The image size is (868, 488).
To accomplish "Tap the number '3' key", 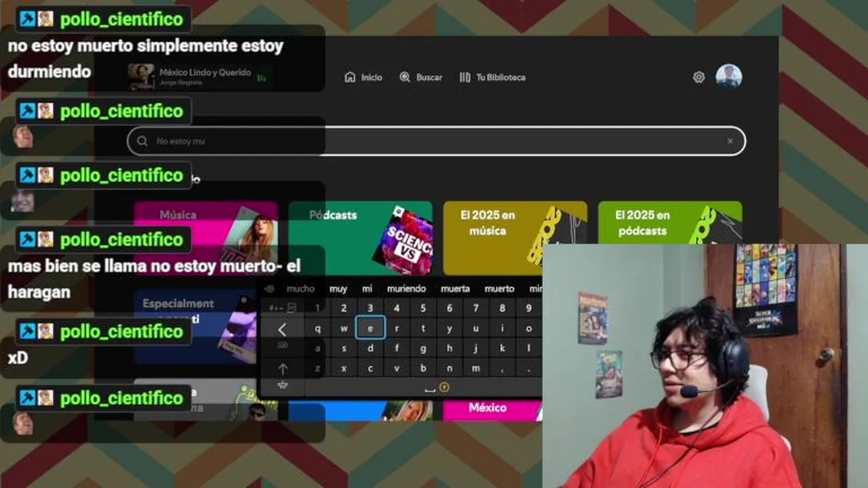I will pyautogui.click(x=370, y=308).
